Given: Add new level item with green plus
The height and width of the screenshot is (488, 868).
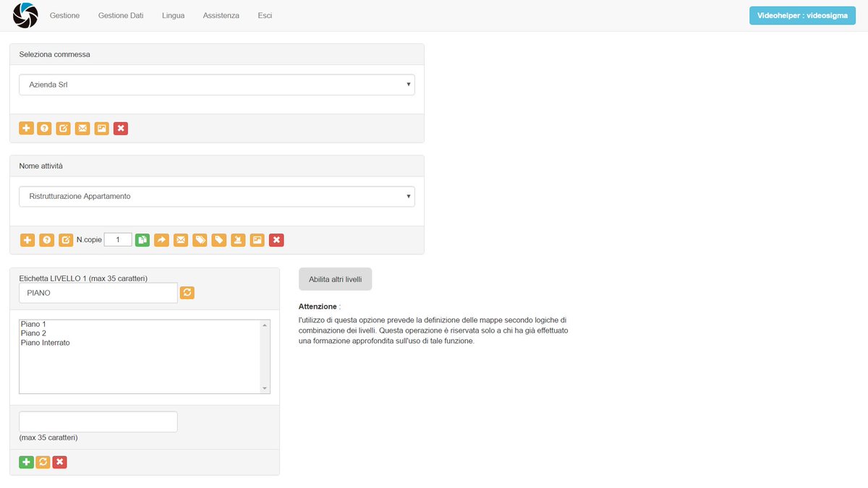Looking at the screenshot, I should pos(26,461).
